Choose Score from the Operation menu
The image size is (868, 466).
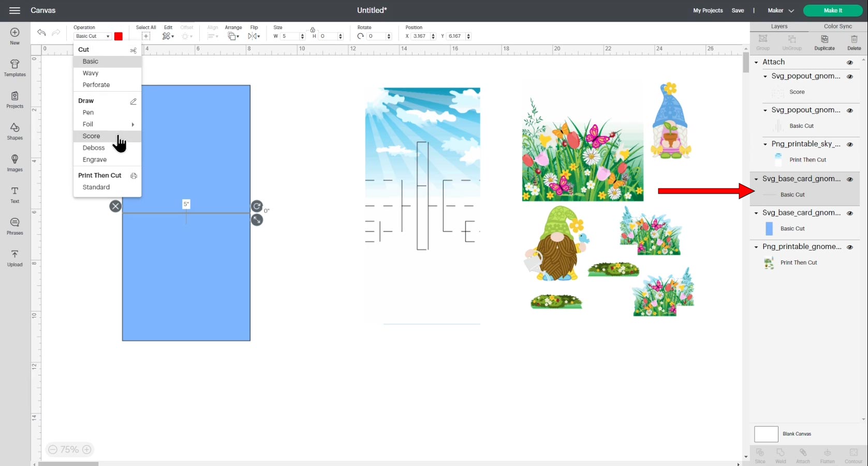(x=92, y=136)
